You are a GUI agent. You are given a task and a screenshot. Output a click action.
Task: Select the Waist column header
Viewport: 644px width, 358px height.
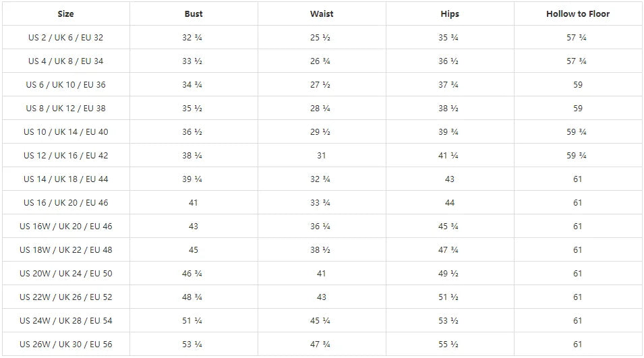(x=322, y=13)
